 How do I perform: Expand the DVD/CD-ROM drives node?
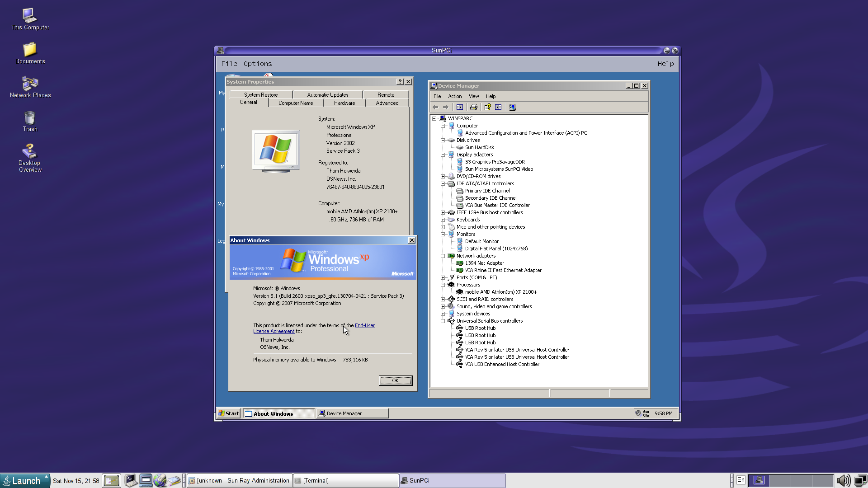(x=443, y=176)
